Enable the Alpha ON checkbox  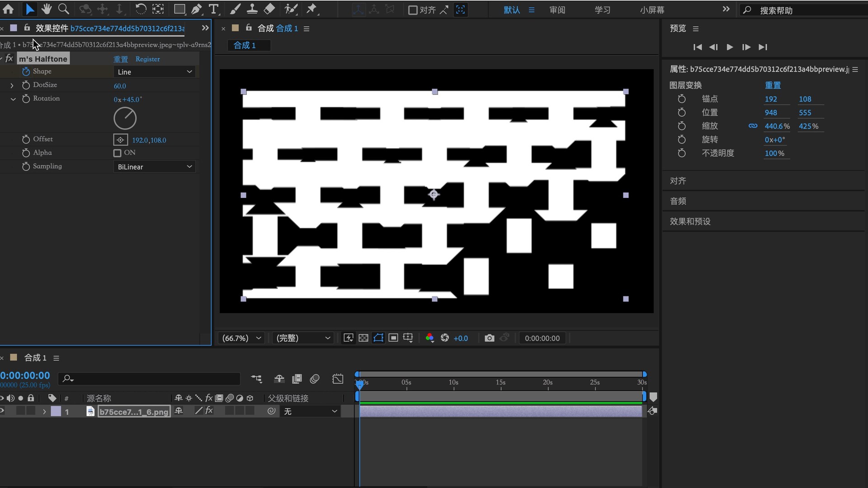(x=118, y=153)
